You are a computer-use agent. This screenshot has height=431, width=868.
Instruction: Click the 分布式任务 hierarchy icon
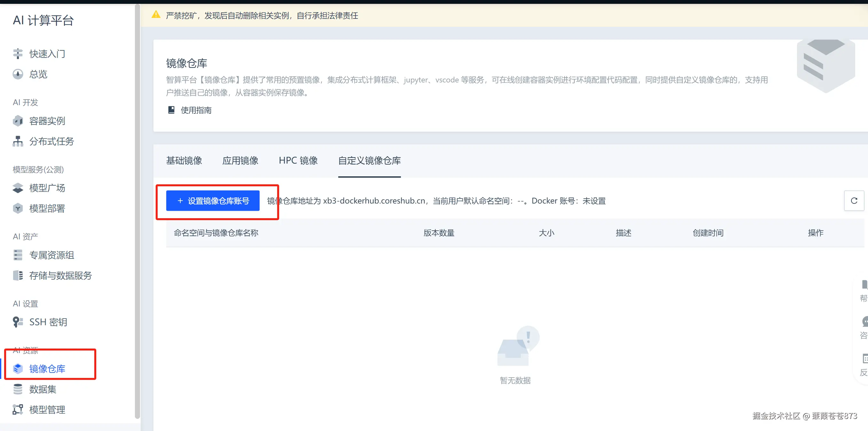click(x=18, y=142)
